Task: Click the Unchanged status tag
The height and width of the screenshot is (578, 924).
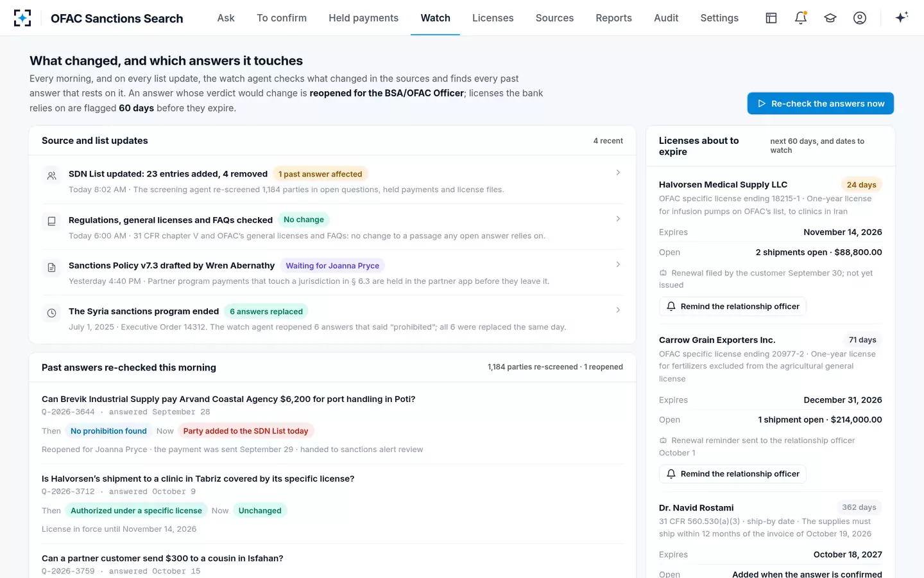Action: pos(260,511)
